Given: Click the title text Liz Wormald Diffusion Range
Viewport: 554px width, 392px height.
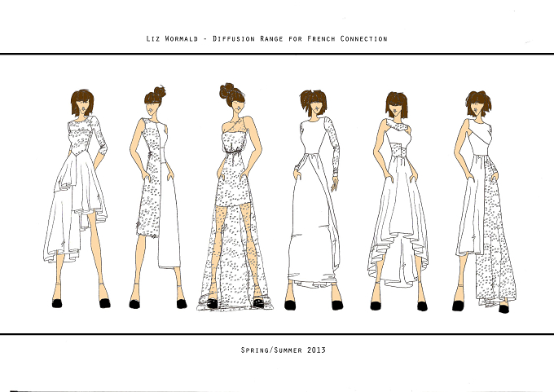Looking at the screenshot, I should click(266, 38).
